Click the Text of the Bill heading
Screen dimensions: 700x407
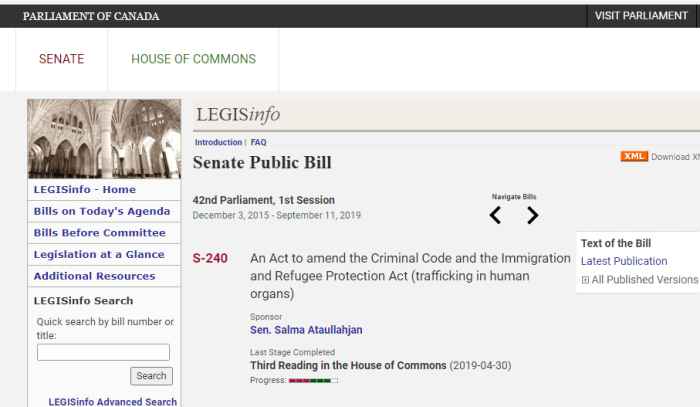tap(616, 243)
